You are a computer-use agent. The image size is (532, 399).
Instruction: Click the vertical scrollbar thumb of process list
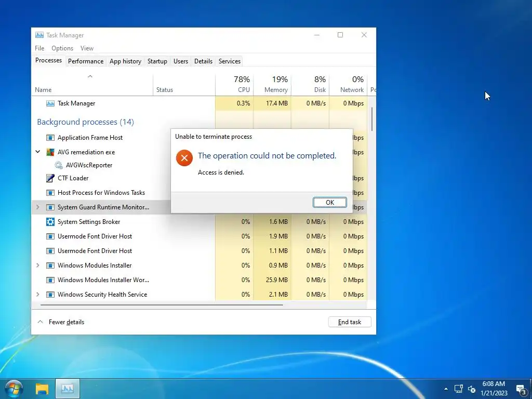tap(372, 119)
